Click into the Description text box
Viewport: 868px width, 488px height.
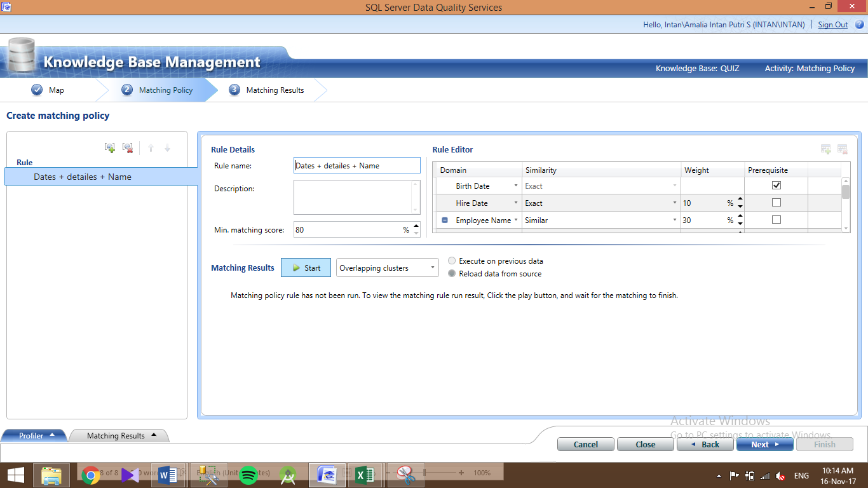(x=357, y=197)
